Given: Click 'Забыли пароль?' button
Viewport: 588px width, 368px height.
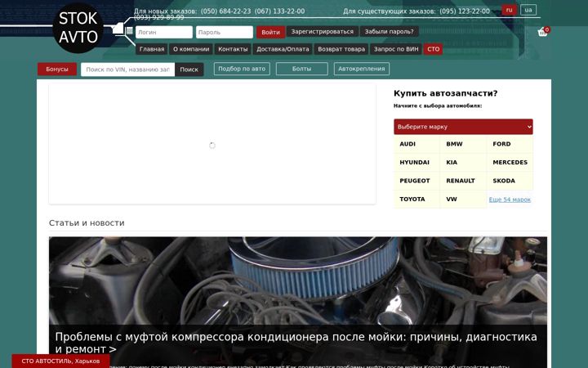Looking at the screenshot, I should pyautogui.click(x=389, y=32).
